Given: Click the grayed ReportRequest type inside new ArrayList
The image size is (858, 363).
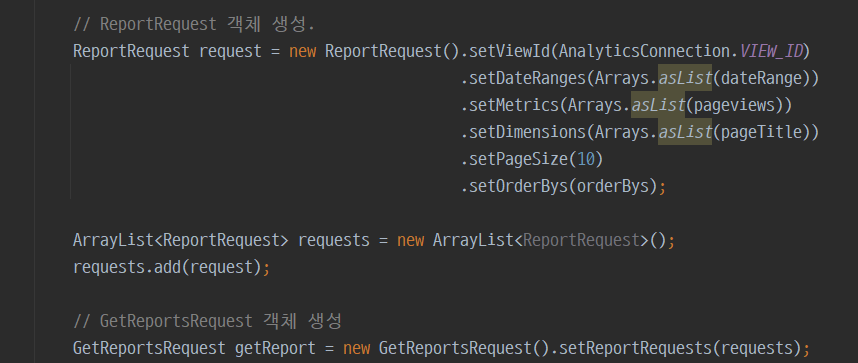Looking at the screenshot, I should click(582, 240).
